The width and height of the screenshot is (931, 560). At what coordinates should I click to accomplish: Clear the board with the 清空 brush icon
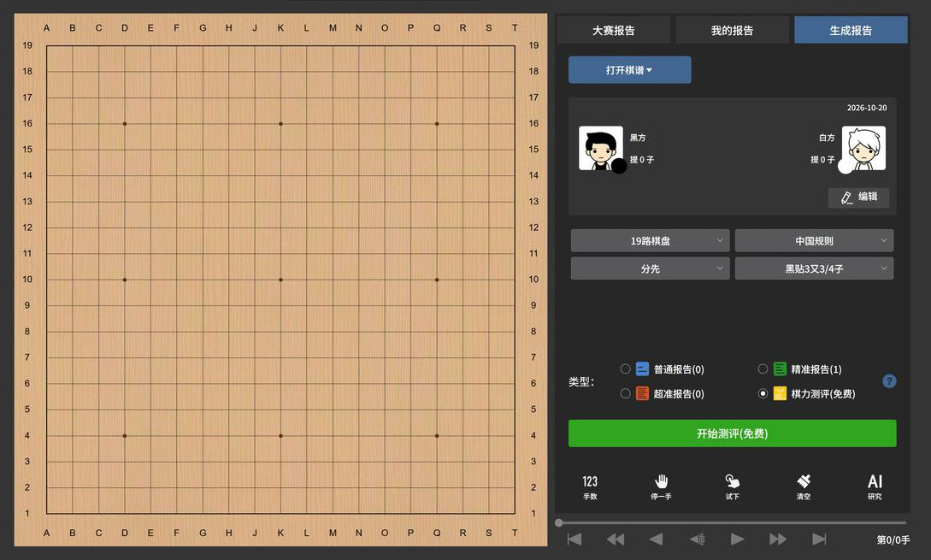point(804,487)
